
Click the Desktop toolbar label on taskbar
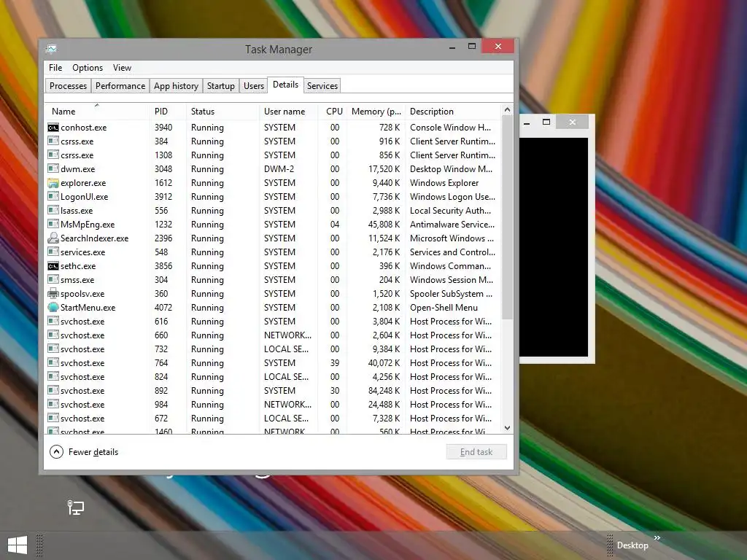pyautogui.click(x=632, y=545)
